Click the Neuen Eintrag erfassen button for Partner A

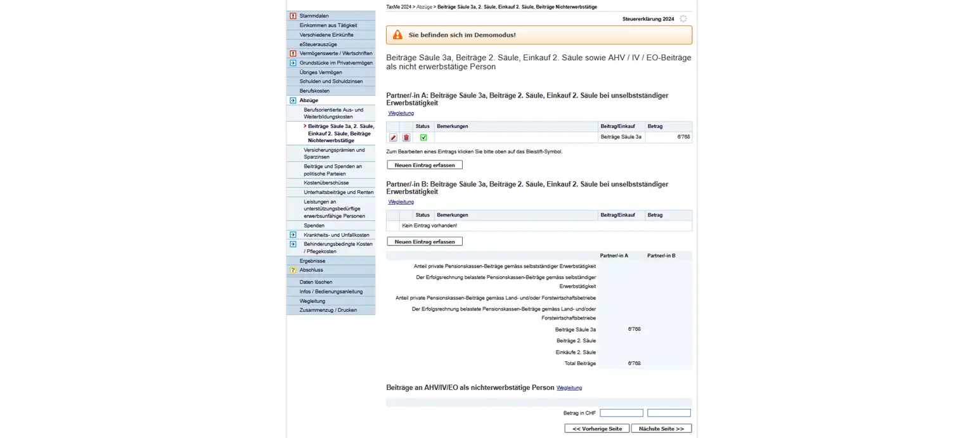tap(424, 164)
